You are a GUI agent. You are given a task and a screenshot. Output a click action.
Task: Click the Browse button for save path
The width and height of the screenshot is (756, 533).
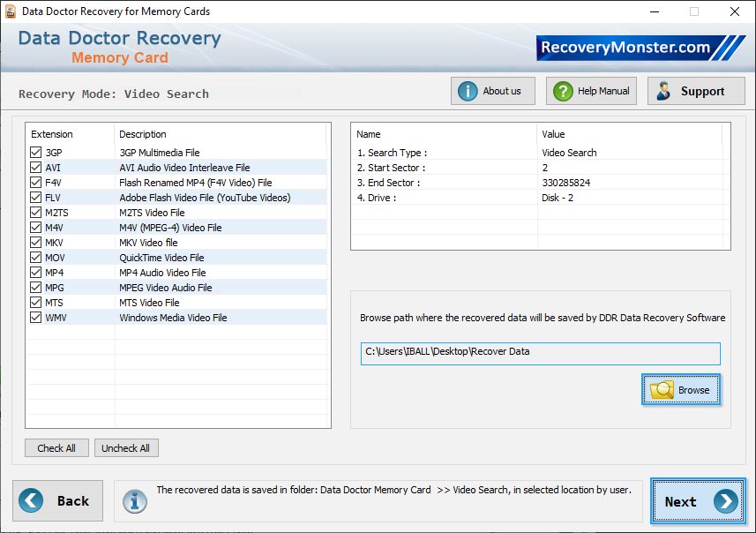(681, 389)
